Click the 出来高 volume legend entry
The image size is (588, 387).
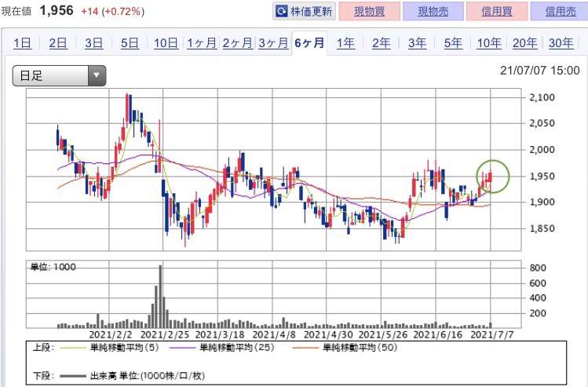click(x=133, y=376)
